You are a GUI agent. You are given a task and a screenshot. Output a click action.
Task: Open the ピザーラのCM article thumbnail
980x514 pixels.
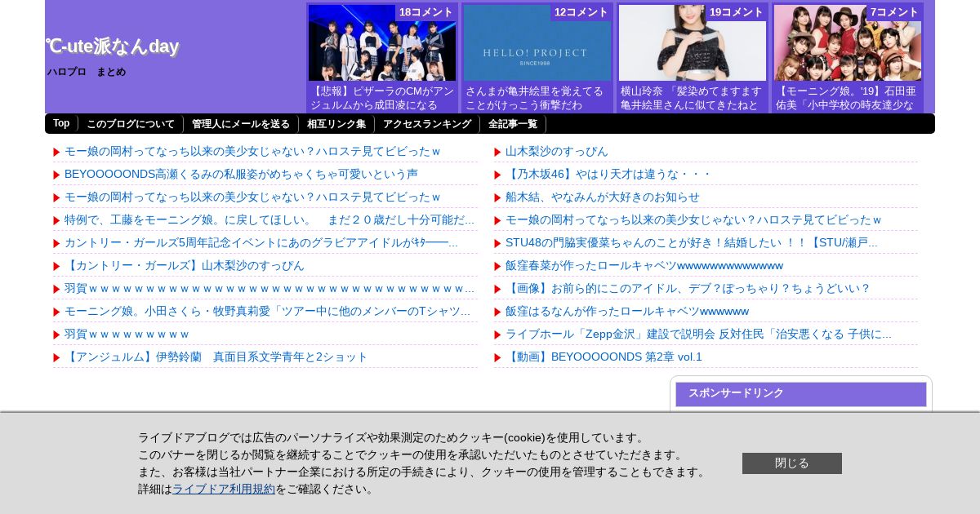(382, 43)
